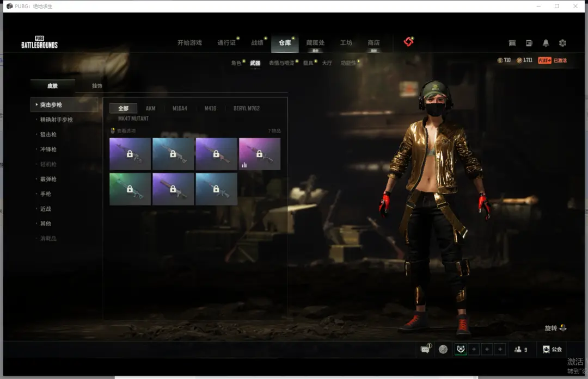Screen dimensions: 588x379
Task: Open the friends list icon
Action: (x=520, y=349)
